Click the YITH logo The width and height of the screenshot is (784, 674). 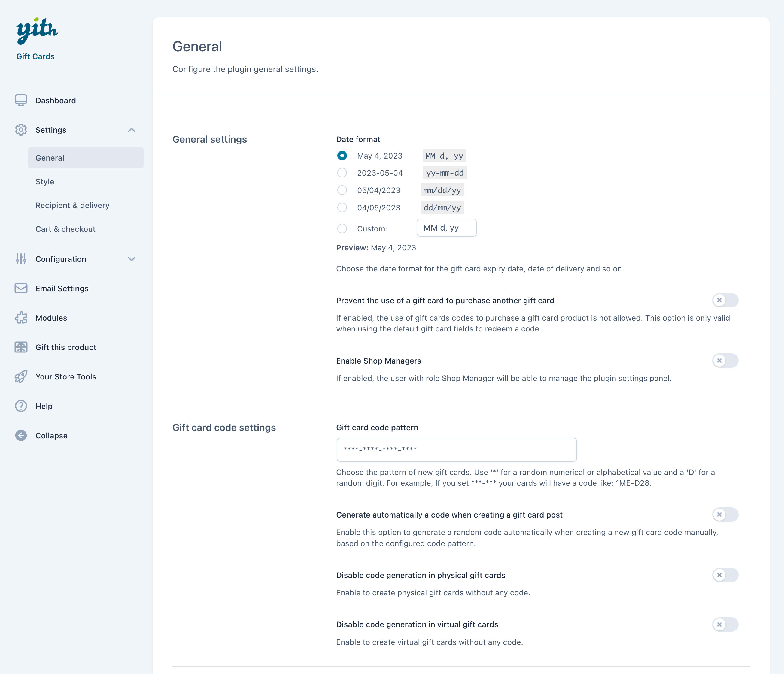(x=37, y=31)
